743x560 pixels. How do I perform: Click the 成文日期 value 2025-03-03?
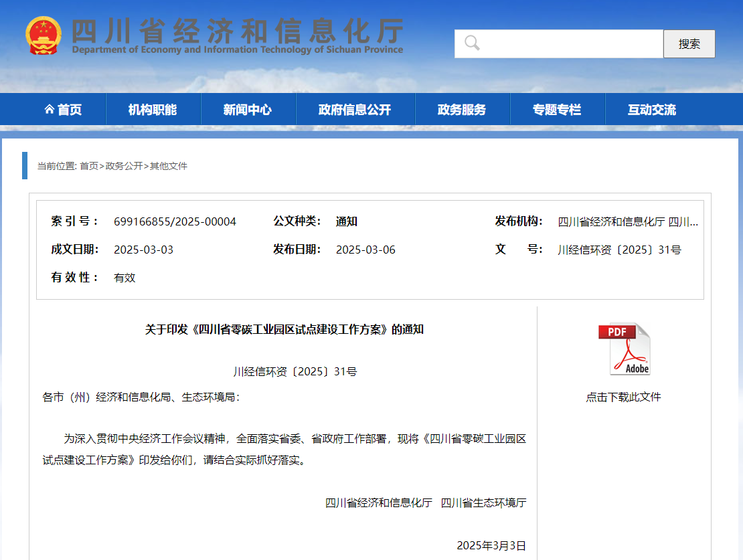pyautogui.click(x=143, y=250)
